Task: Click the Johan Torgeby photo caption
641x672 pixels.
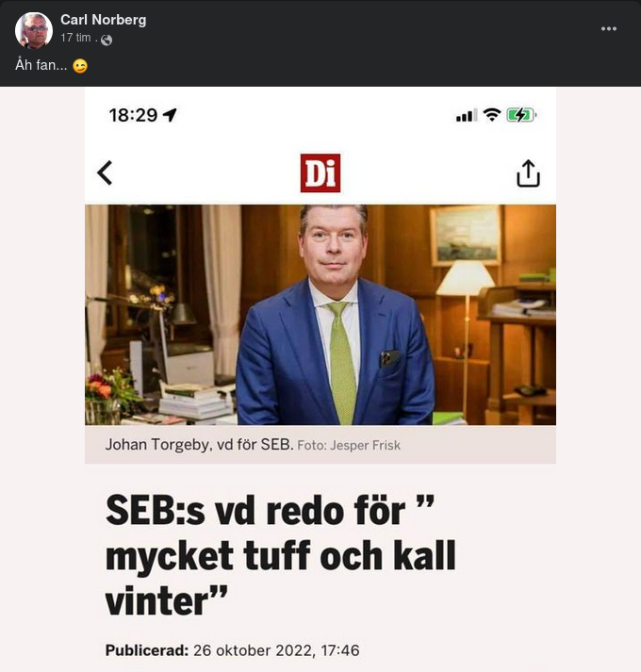Action: pos(200,445)
